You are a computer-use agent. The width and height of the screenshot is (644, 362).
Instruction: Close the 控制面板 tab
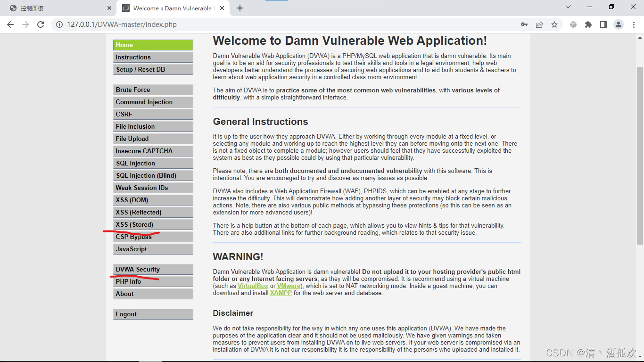[109, 8]
